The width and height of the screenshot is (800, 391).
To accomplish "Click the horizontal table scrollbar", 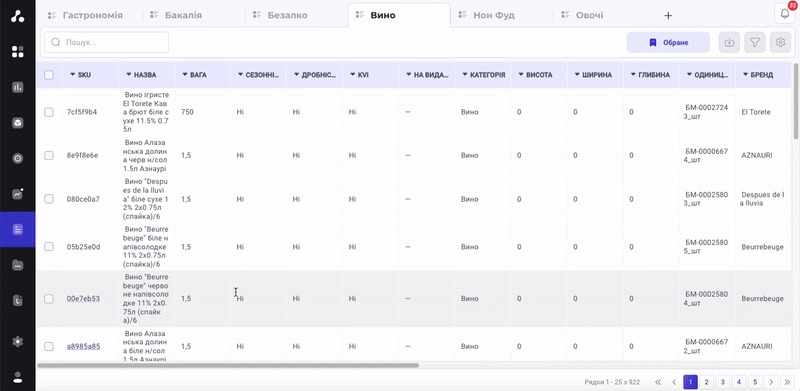I will (x=228, y=365).
